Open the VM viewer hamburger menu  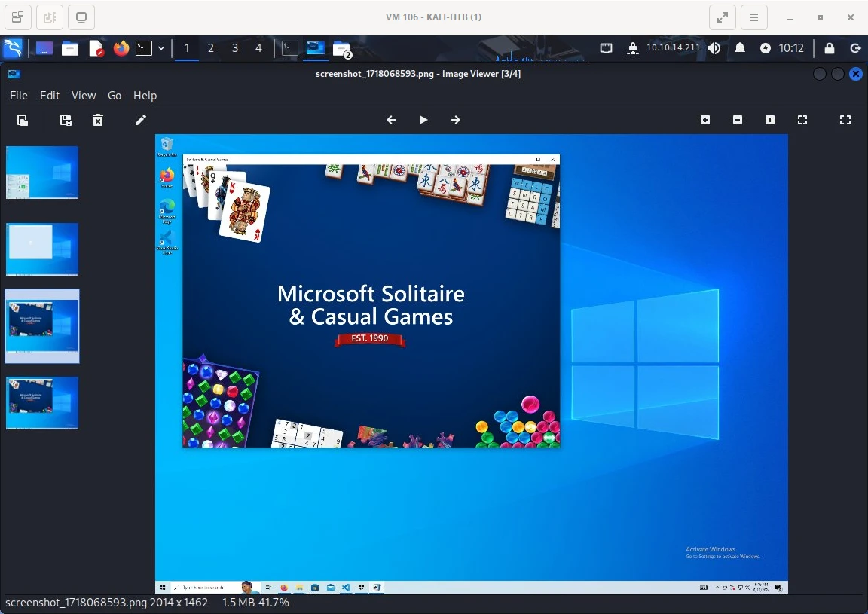pyautogui.click(x=754, y=17)
